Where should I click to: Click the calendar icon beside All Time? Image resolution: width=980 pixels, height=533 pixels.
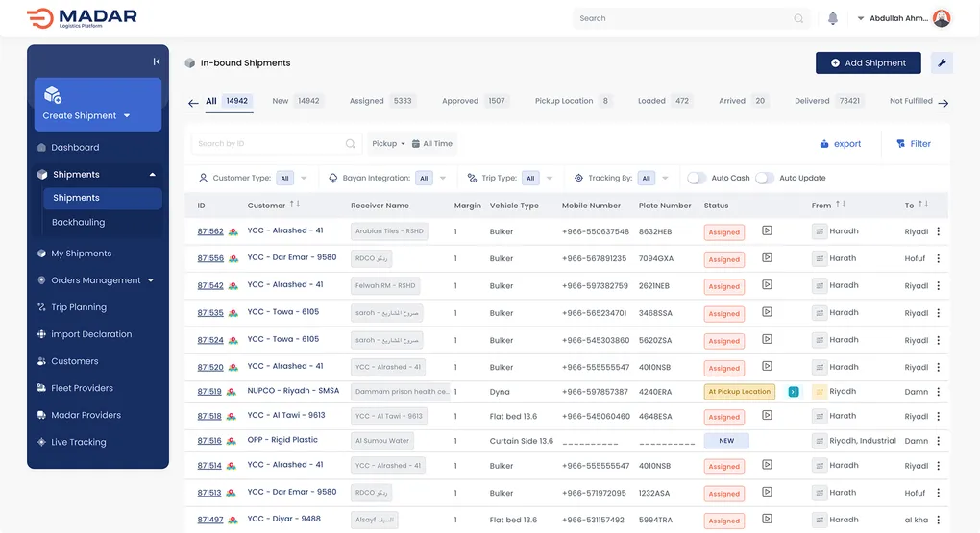pyautogui.click(x=416, y=144)
